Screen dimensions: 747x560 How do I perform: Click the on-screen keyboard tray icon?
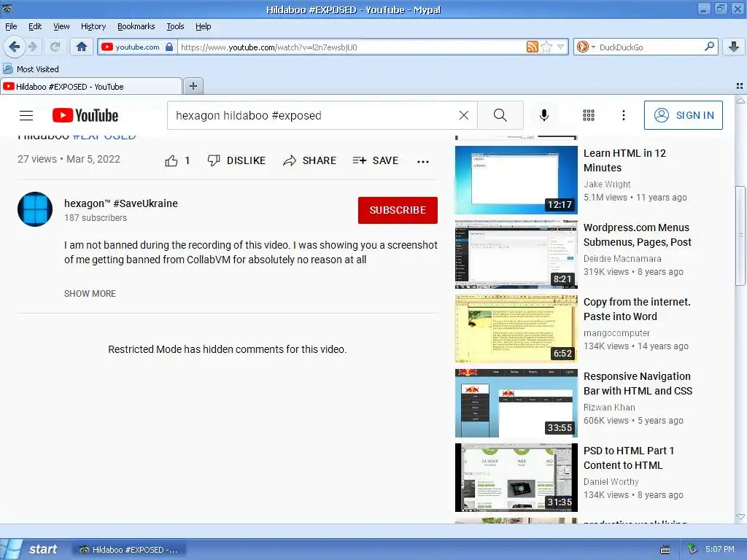click(665, 550)
